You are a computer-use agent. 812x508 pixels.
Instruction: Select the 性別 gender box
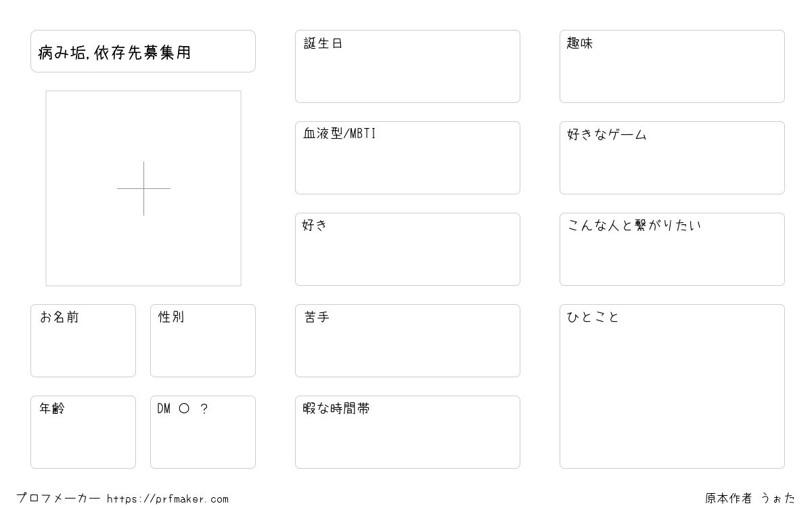(x=203, y=341)
